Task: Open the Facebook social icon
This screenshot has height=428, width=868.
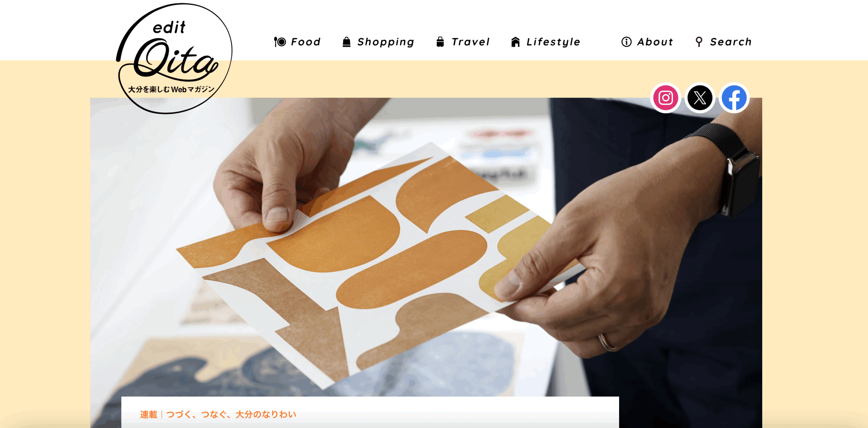Action: coord(734,98)
